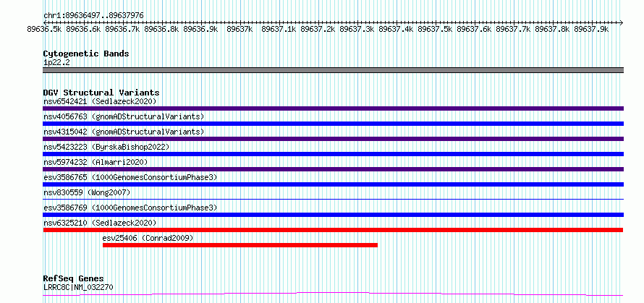The width and height of the screenshot is (644, 303).
Task: Click the purple bar for nsv5974232
Action: coord(333,169)
